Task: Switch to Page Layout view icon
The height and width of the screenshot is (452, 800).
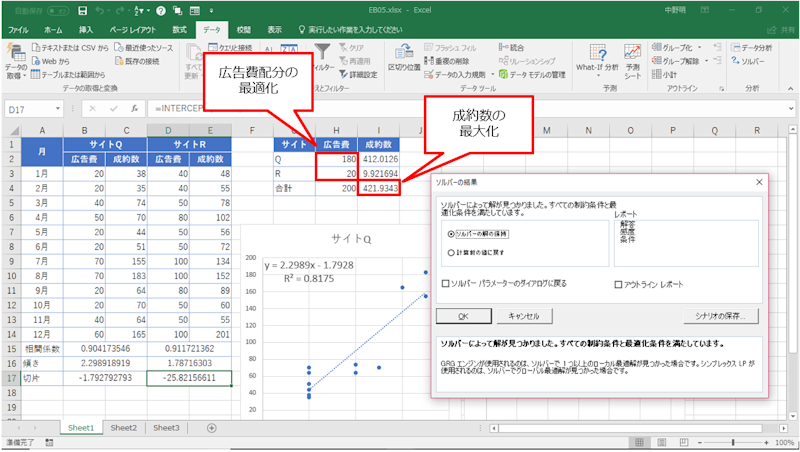Action: tap(662, 442)
